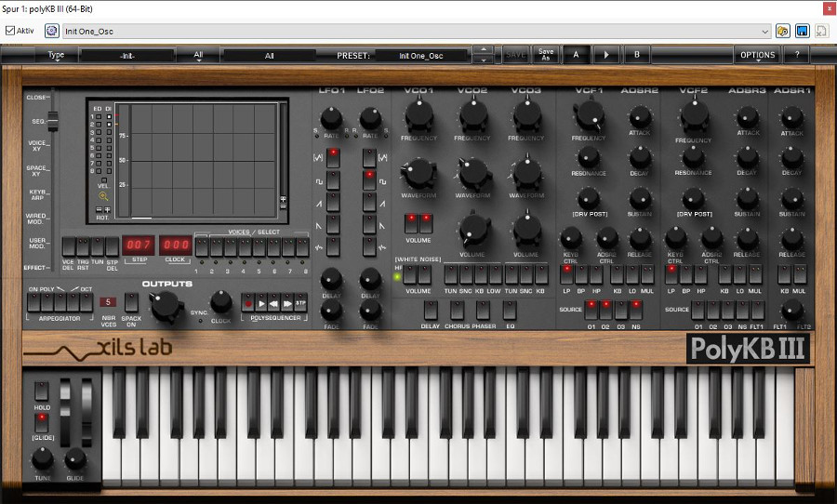The image size is (837, 504).
Task: Open the plugin settings gear icon
Action: (x=51, y=31)
